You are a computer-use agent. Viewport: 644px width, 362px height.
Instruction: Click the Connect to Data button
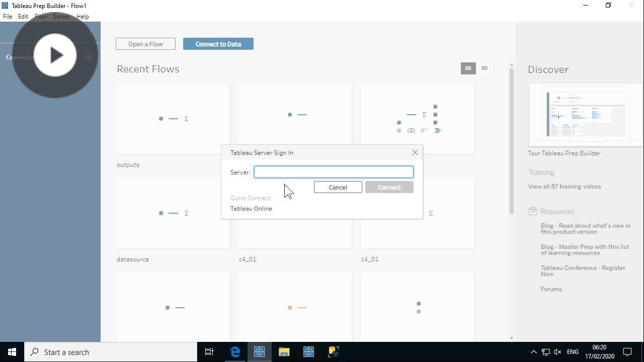tap(218, 44)
